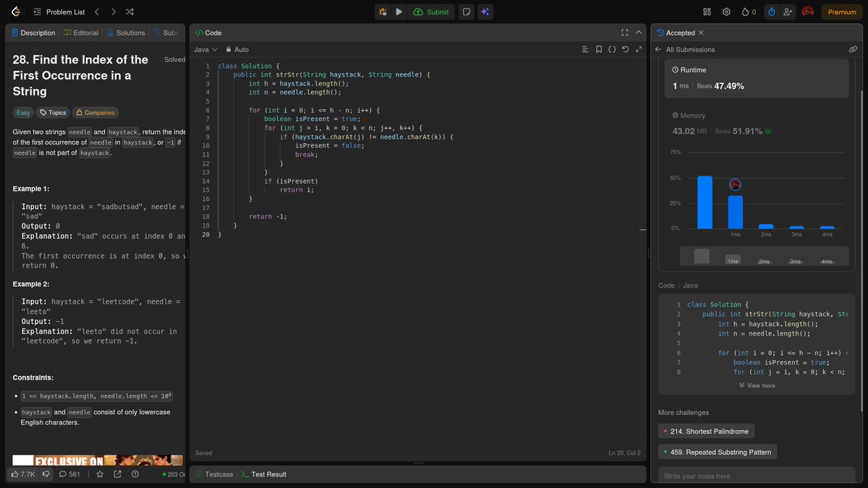Click the Solved status label
The height and width of the screenshot is (488, 868).
[174, 59]
